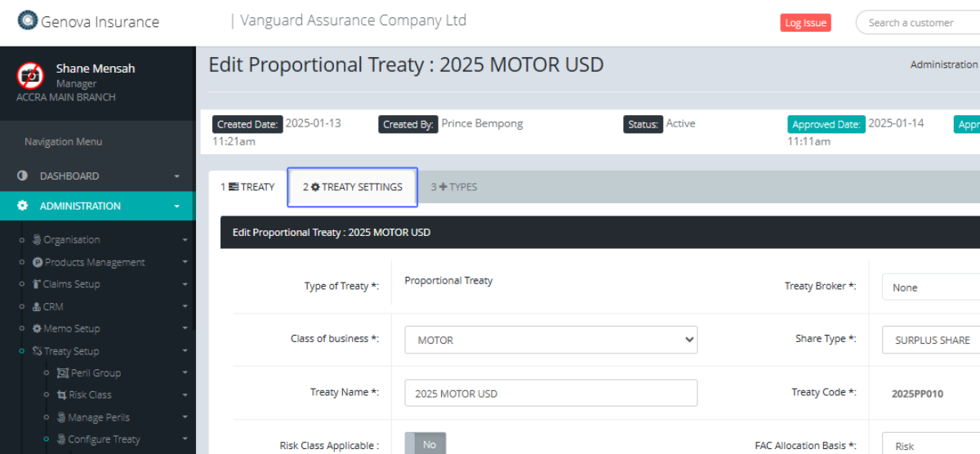Expand the Organisation sidebar menu

pyautogui.click(x=72, y=240)
